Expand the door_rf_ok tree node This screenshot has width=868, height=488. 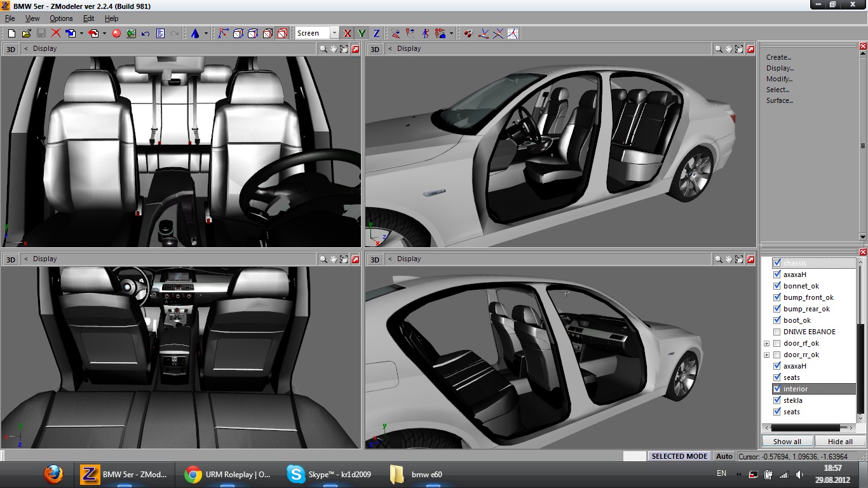point(766,343)
